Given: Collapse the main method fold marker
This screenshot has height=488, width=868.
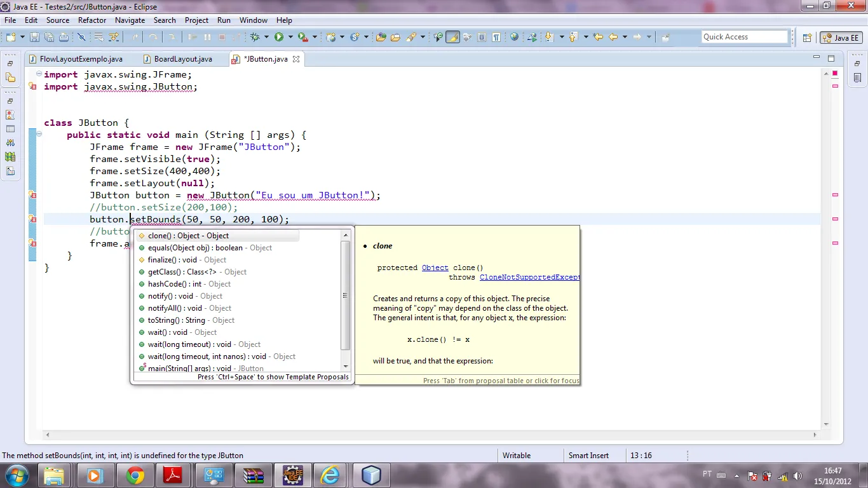Looking at the screenshot, I should [x=39, y=135].
